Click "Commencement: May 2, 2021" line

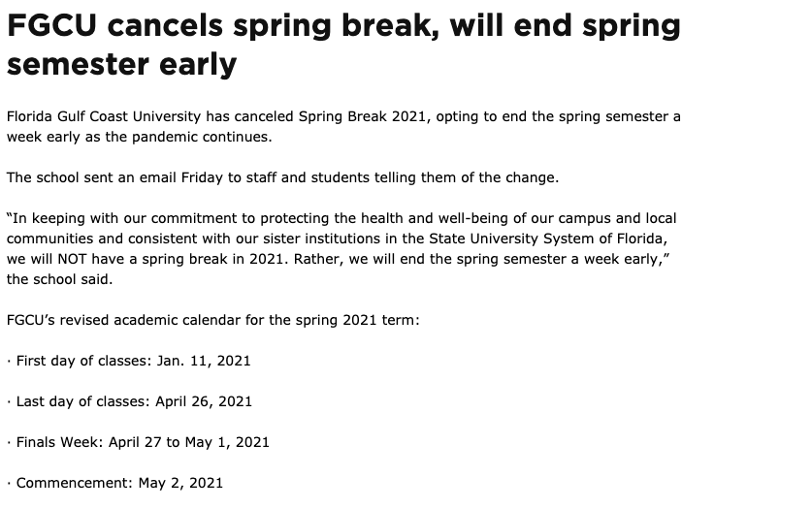click(x=119, y=483)
